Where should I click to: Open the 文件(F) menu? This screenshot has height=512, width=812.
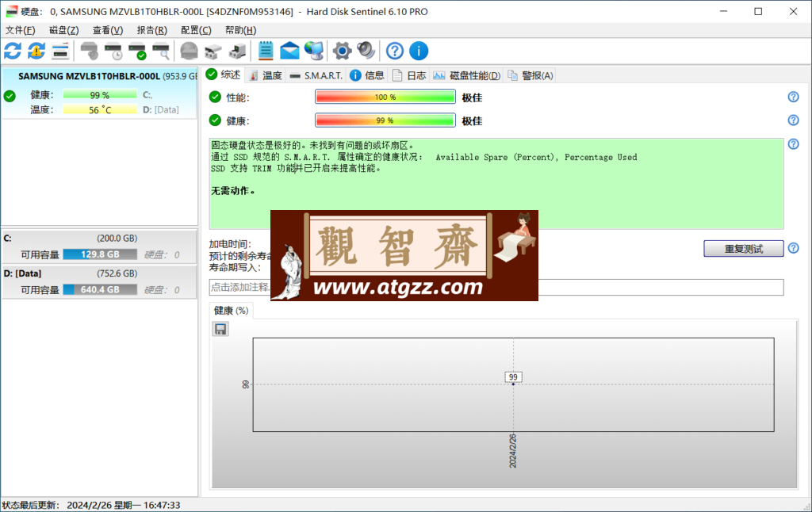click(20, 30)
